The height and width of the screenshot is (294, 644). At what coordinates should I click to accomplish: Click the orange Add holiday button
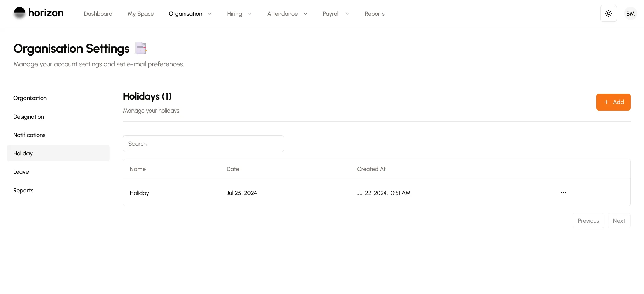pyautogui.click(x=613, y=102)
